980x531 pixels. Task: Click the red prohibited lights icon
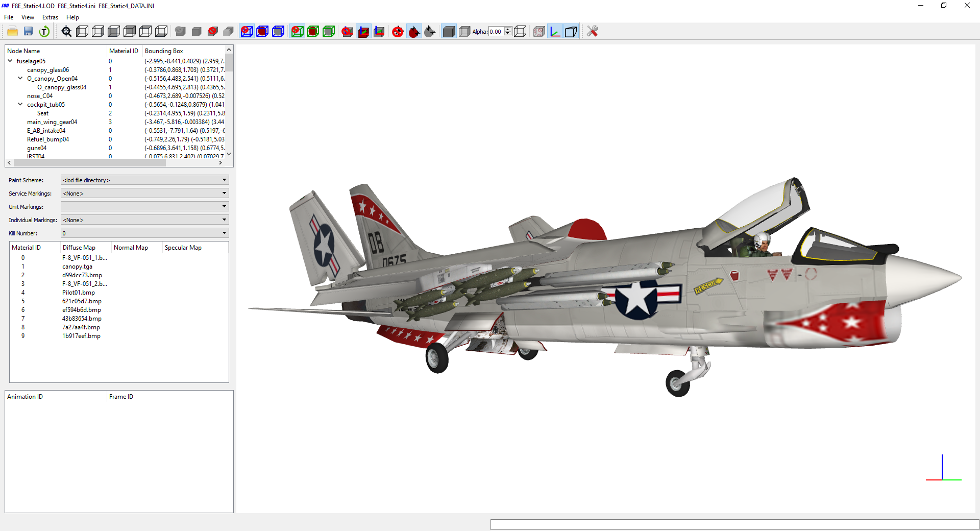coord(398,32)
